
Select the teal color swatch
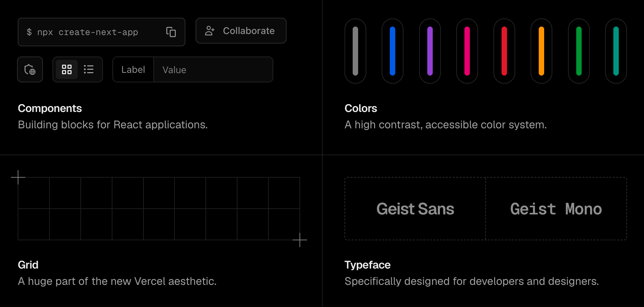[616, 51]
